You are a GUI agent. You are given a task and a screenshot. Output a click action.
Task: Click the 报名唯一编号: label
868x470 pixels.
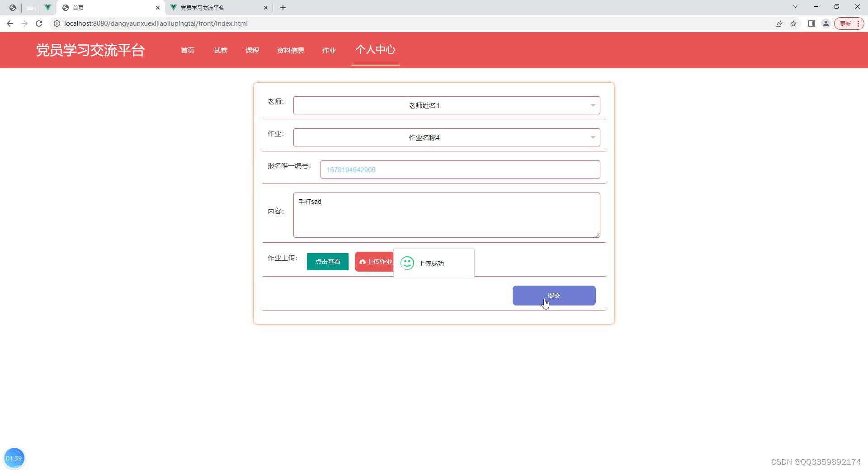289,166
